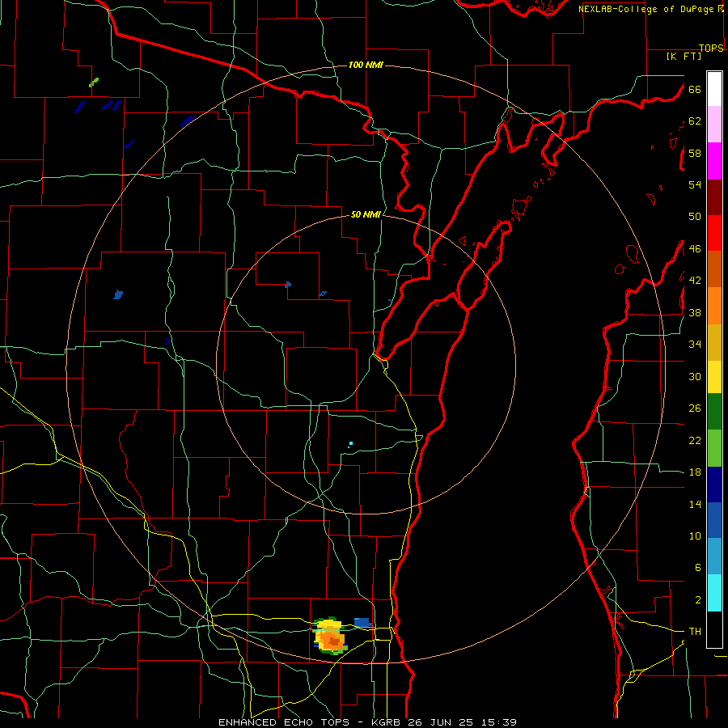
Task: Click the light green legend swatch
Action: tap(714, 448)
